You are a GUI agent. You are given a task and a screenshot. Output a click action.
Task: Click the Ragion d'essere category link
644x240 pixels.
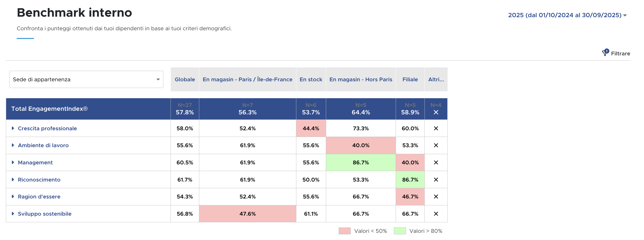pos(39,197)
